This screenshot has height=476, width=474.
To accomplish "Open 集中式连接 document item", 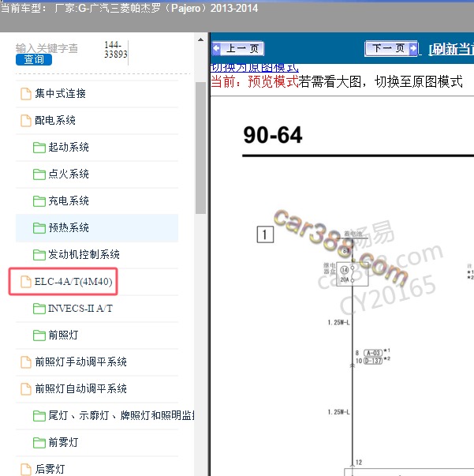I will (60, 93).
